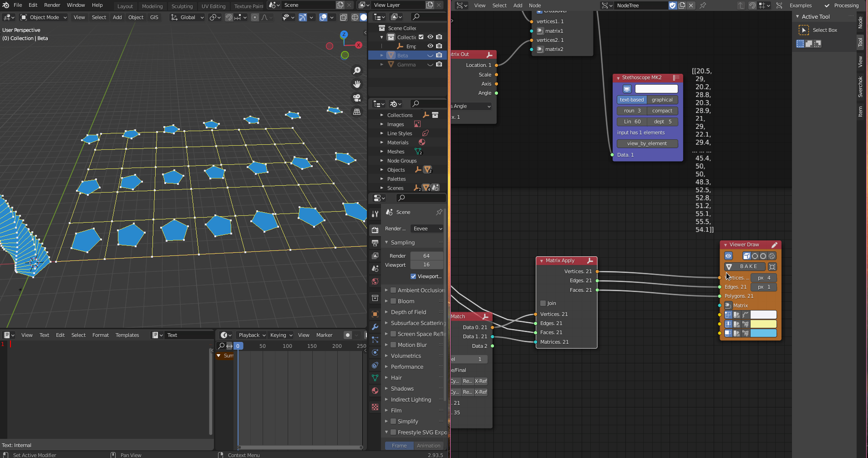Open the View Layer properties tab icon

[375, 256]
